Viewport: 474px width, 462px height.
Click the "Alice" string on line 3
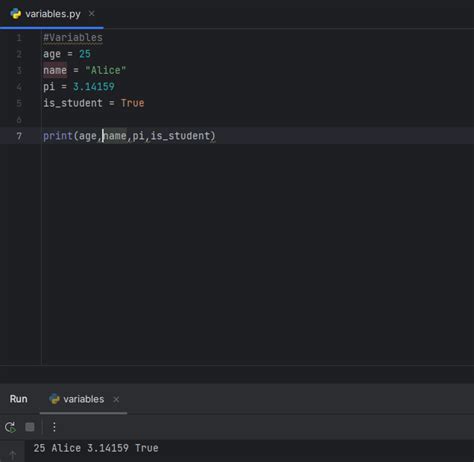pos(106,70)
